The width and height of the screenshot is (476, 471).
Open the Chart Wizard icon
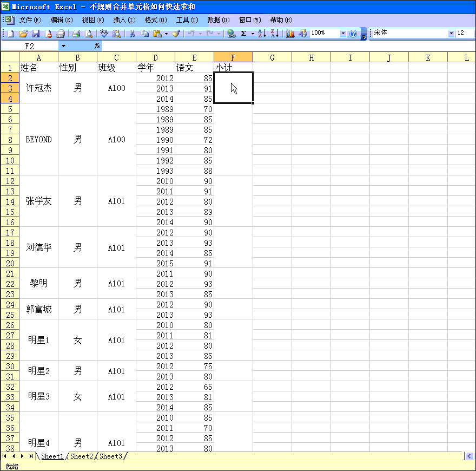point(290,34)
